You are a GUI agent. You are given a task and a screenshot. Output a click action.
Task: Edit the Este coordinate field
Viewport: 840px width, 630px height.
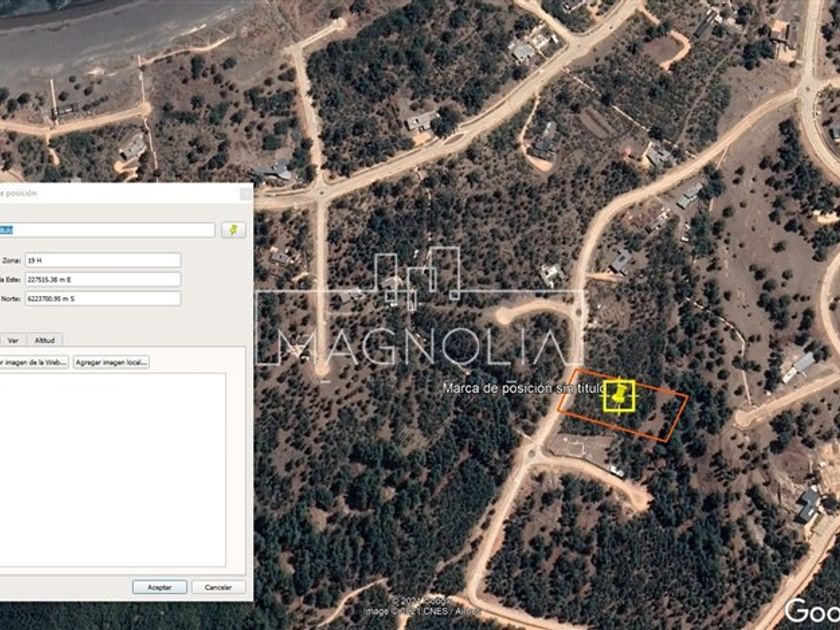coord(103,280)
